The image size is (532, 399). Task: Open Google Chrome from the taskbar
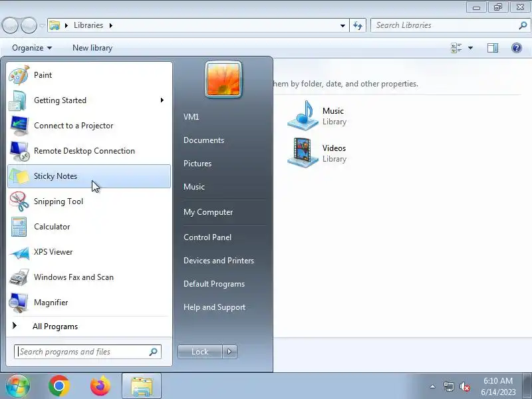(x=59, y=386)
